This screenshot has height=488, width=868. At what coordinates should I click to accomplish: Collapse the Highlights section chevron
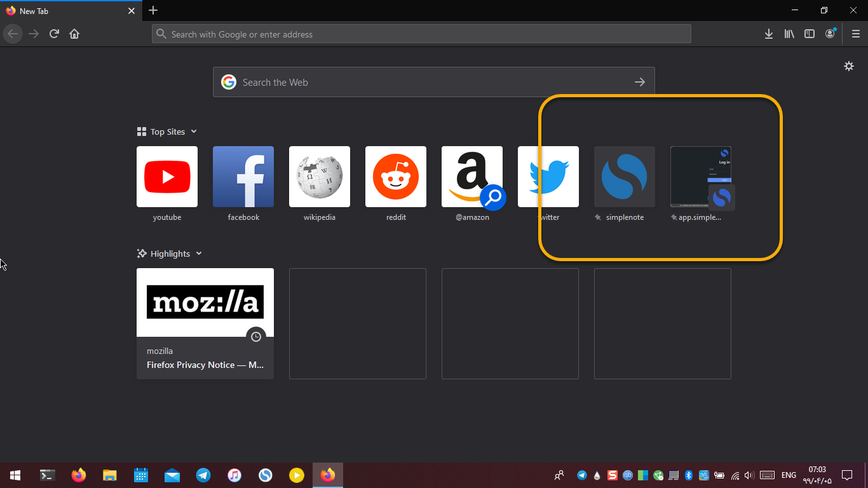(x=200, y=254)
